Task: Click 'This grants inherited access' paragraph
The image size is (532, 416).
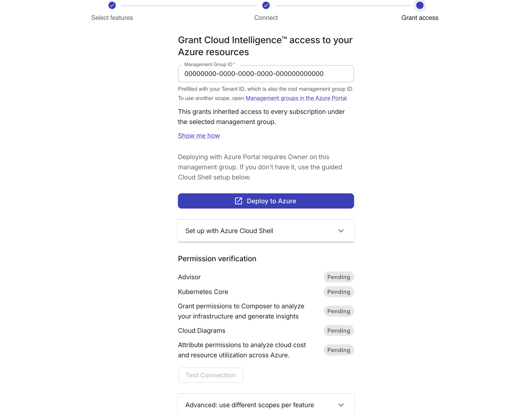Action: pyautogui.click(x=261, y=117)
